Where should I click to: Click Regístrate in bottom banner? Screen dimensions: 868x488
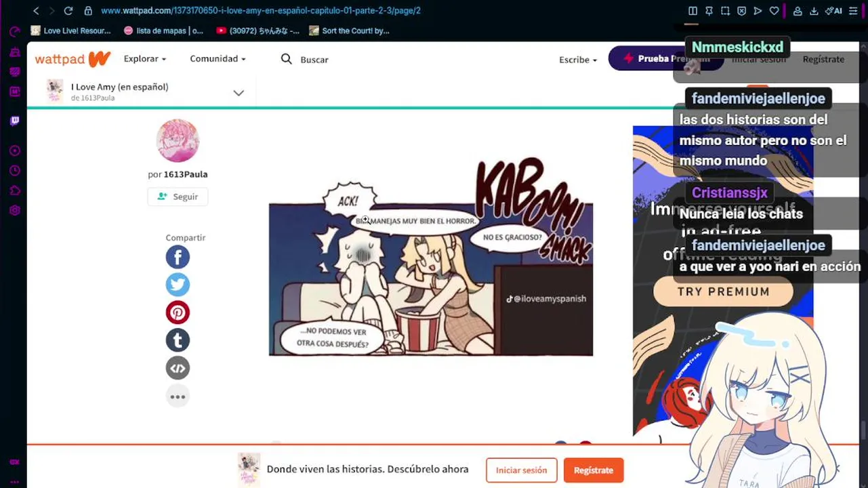pyautogui.click(x=593, y=470)
